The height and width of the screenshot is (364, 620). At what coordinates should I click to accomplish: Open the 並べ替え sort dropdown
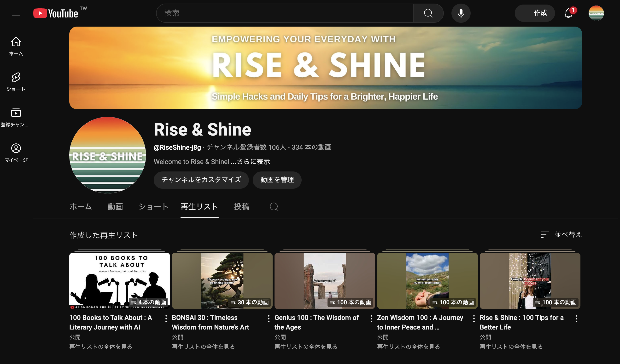pos(561,235)
